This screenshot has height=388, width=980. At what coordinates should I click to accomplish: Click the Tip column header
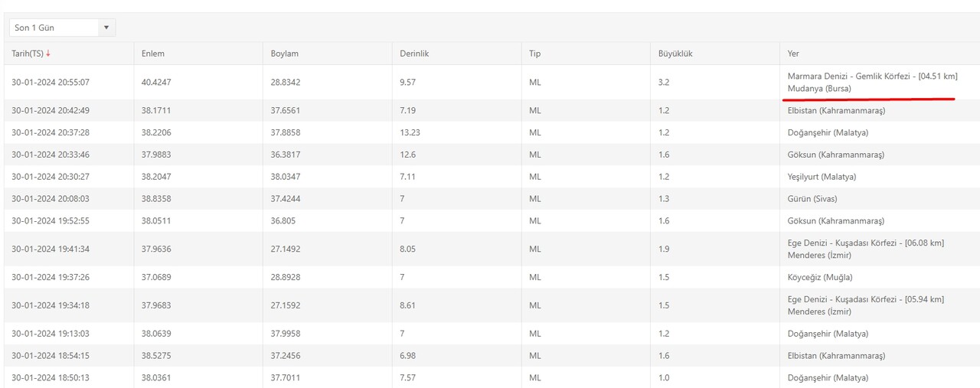click(534, 54)
